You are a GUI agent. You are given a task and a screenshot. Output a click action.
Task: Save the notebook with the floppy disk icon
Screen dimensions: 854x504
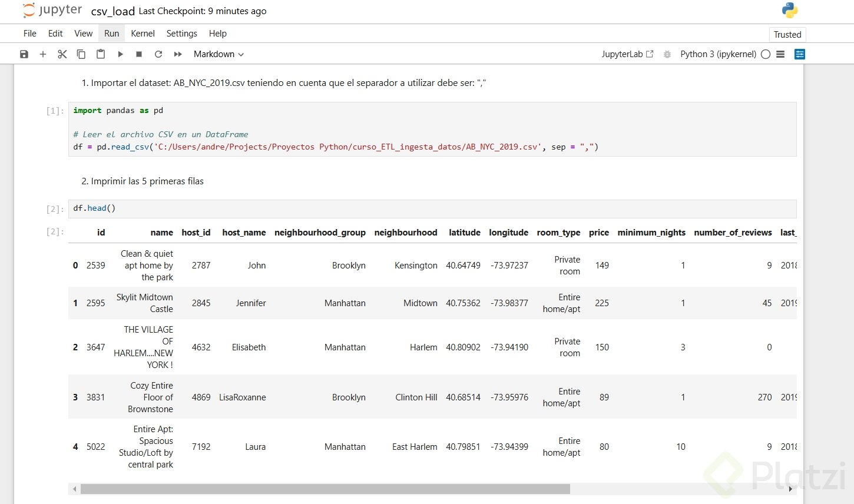click(24, 54)
